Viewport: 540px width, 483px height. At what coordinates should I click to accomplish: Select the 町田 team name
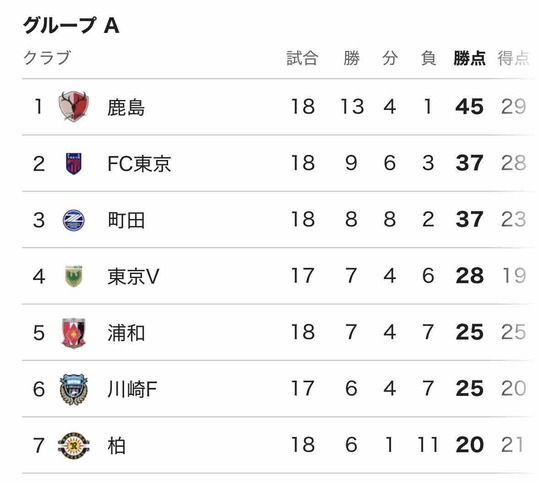pyautogui.click(x=126, y=220)
